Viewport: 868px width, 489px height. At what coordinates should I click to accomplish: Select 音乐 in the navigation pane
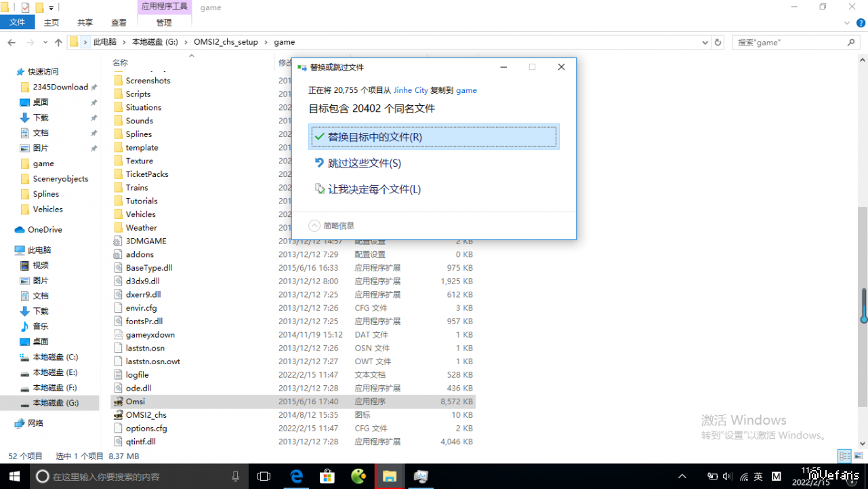[41, 326]
